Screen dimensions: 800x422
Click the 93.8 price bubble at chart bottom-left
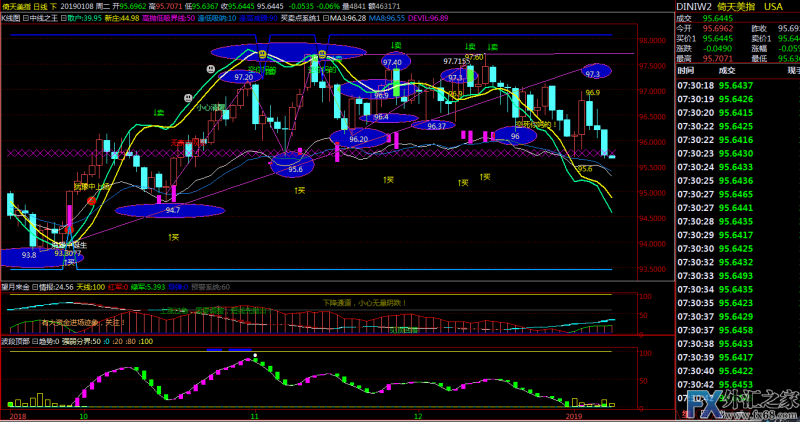28,256
